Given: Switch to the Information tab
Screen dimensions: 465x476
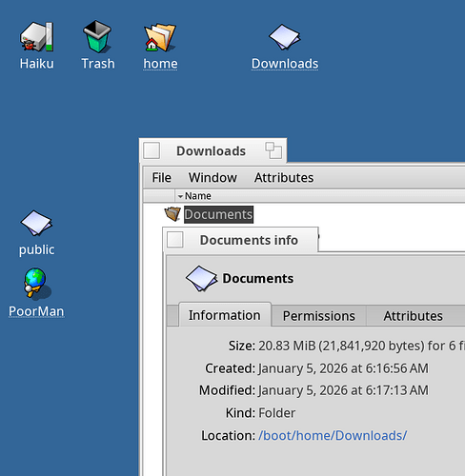Looking at the screenshot, I should [225, 315].
